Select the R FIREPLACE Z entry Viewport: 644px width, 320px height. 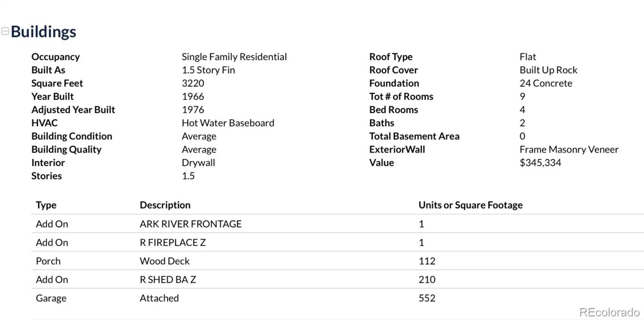point(173,242)
